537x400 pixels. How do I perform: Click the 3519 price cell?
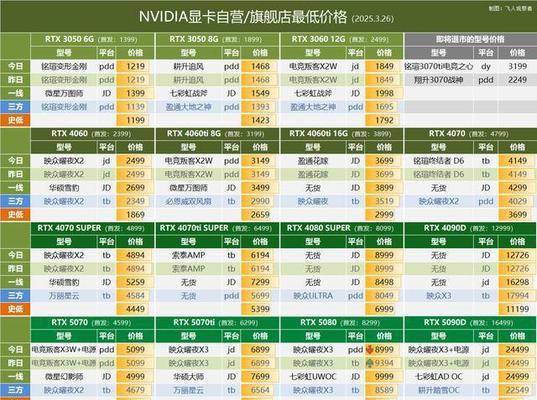(384, 201)
